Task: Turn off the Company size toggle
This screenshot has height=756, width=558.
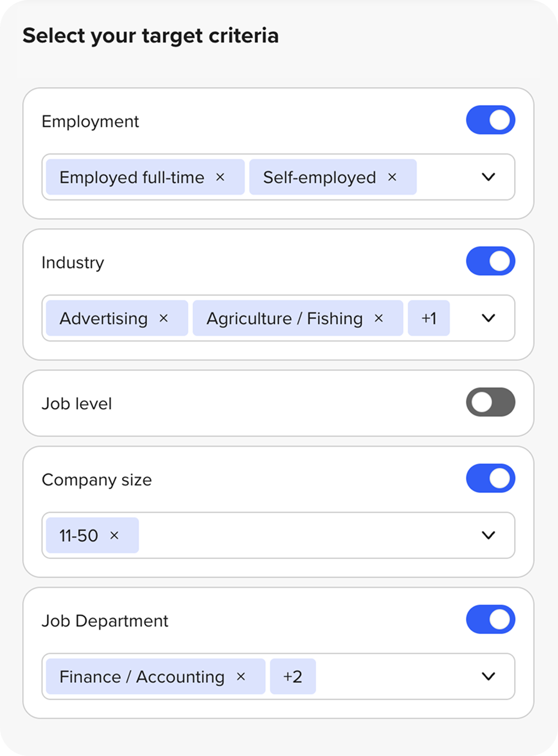Action: pyautogui.click(x=490, y=478)
